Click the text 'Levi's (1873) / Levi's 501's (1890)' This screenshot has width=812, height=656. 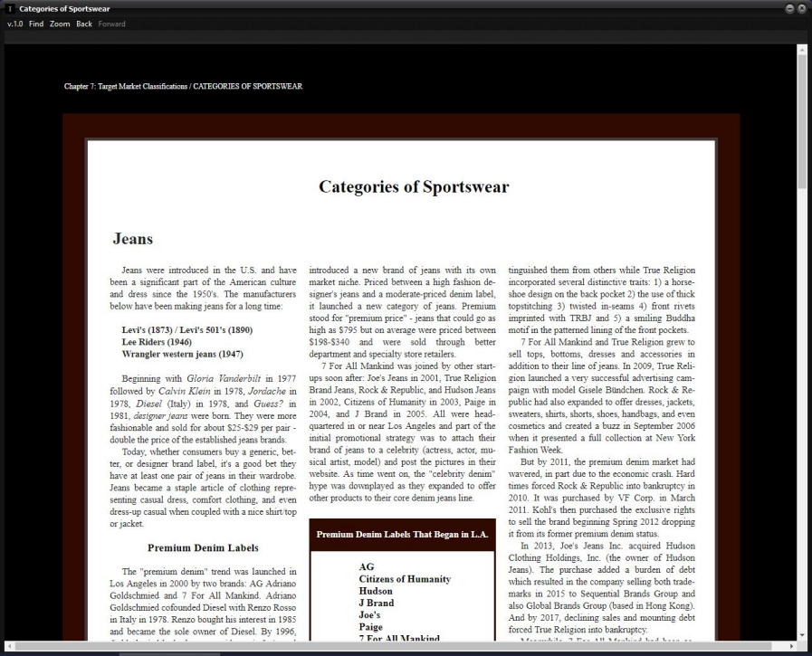click(x=187, y=330)
